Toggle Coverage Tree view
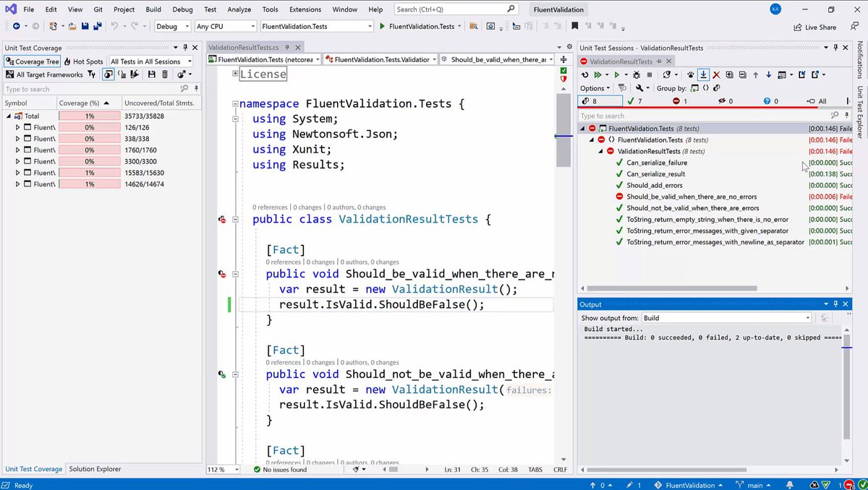The image size is (868, 490). 32,61
